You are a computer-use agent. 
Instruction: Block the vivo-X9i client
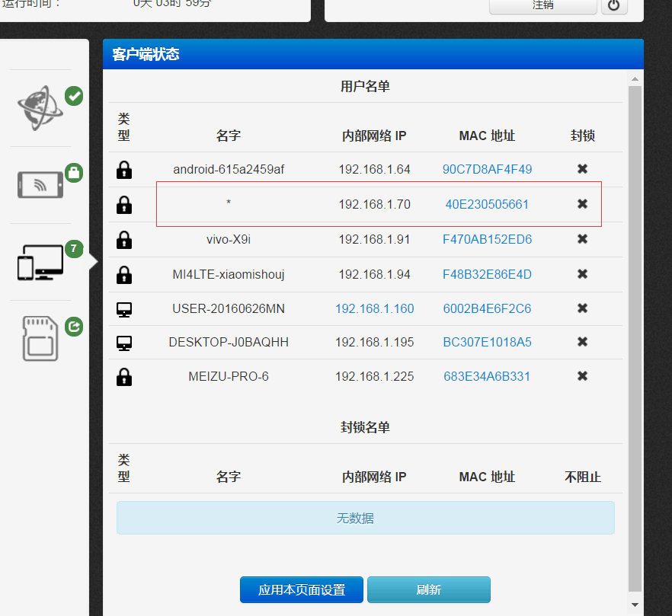[x=582, y=239]
